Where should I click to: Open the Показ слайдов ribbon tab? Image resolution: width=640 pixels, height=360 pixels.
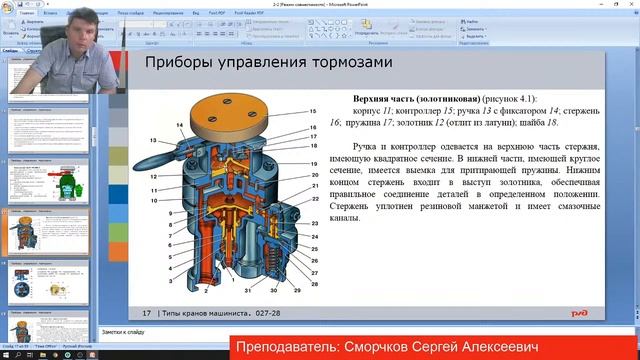pos(131,13)
